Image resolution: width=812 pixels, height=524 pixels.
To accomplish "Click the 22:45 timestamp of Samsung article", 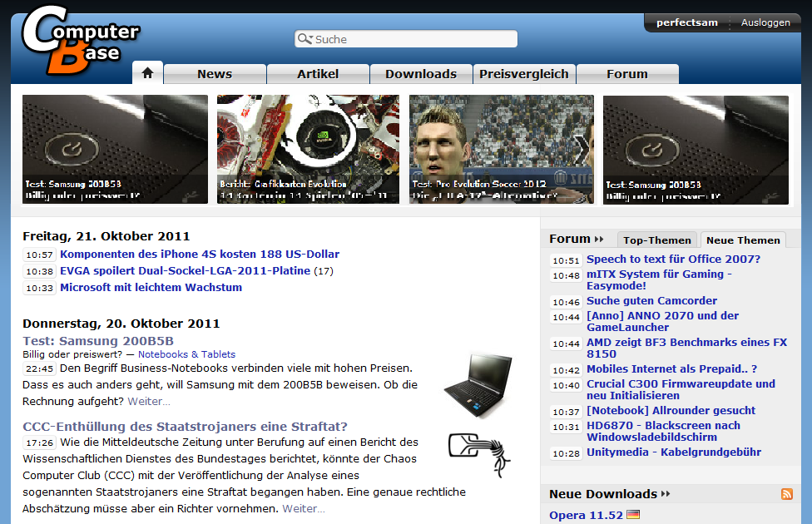I will click(39, 368).
